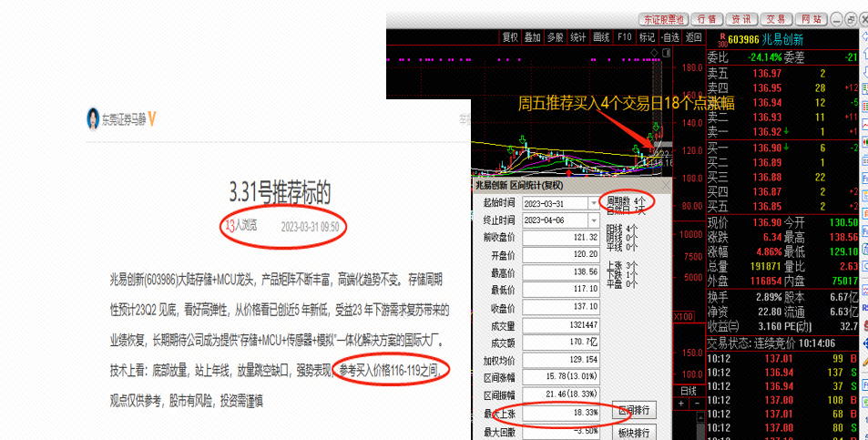The image size is (868, 440).
Task: Click the R300 badge beside stock code
Action: 722,40
